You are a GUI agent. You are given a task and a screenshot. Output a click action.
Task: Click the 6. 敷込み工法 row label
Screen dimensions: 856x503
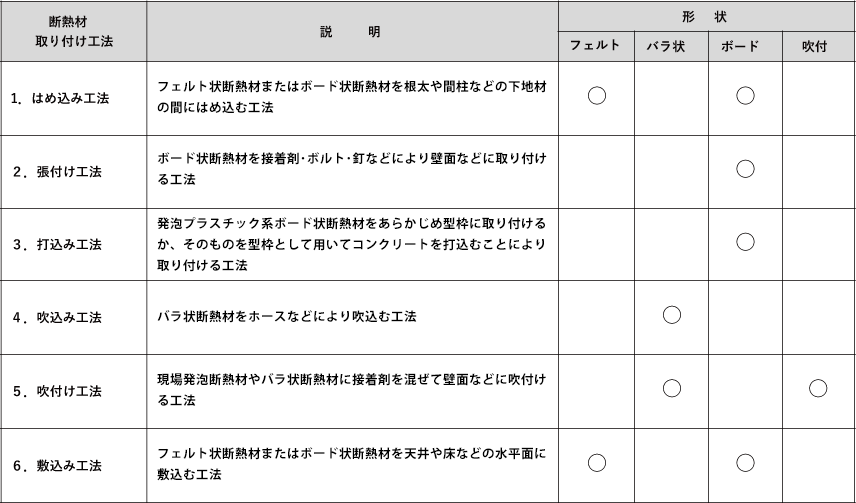pyautogui.click(x=57, y=466)
